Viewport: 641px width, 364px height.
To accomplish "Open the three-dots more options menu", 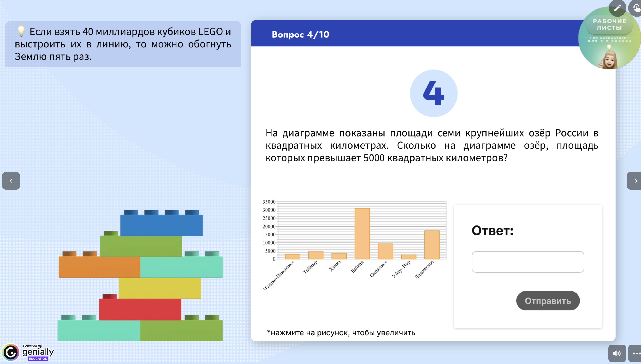I will click(x=635, y=353).
